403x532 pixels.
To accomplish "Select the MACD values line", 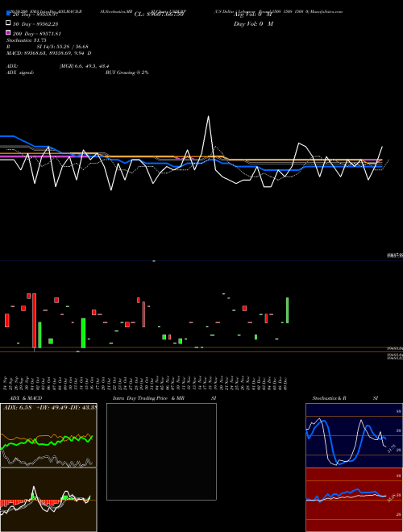I will pos(48,53).
